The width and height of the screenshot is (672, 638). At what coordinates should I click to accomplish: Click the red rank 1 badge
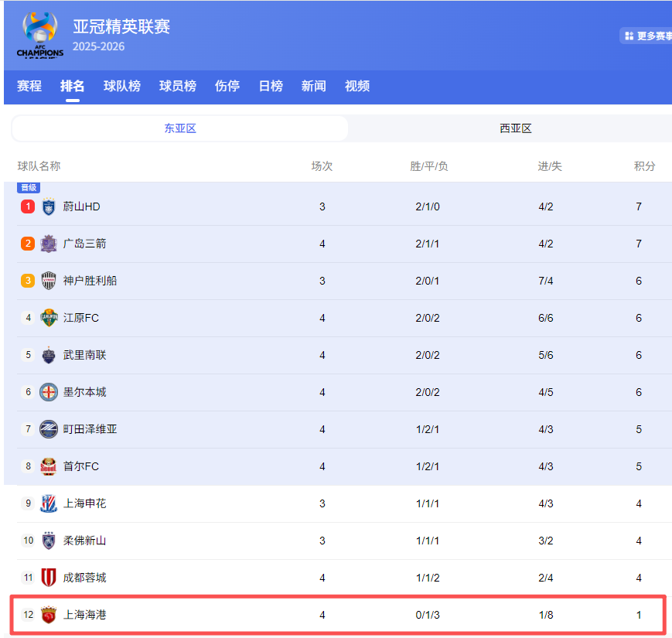[x=28, y=206]
